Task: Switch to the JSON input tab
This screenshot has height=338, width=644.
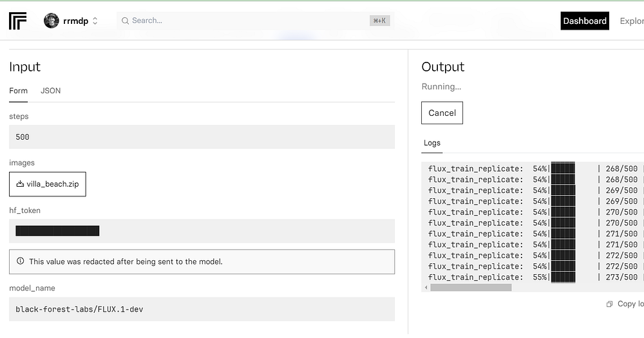Action: pyautogui.click(x=50, y=91)
